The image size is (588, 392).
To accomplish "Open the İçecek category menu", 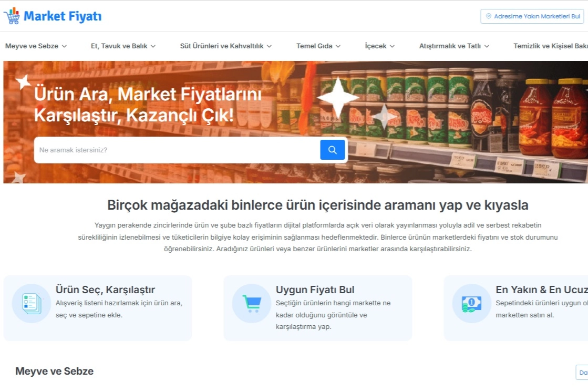I will pos(379,46).
